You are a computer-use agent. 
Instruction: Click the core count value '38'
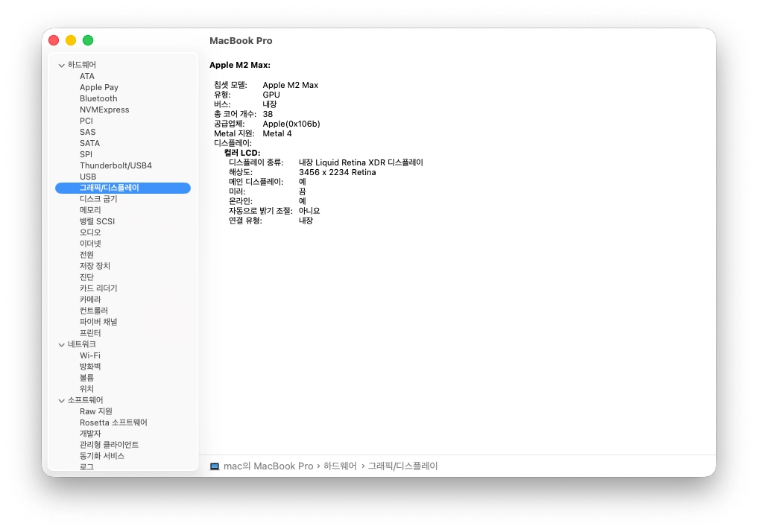point(268,115)
